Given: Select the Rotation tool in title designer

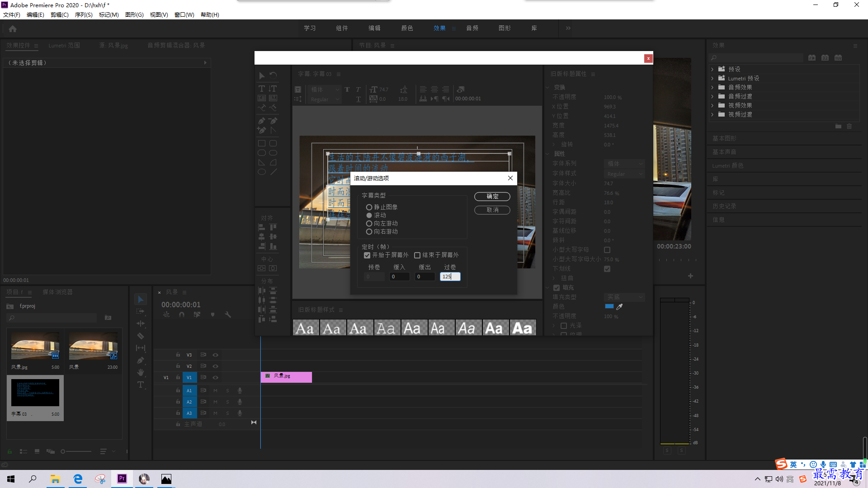Looking at the screenshot, I should [x=273, y=75].
